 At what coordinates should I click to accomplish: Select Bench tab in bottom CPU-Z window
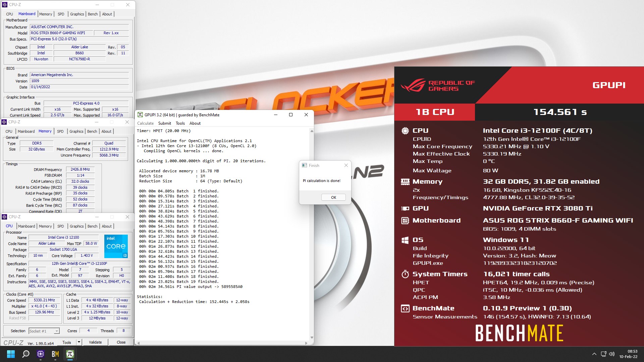(93, 226)
